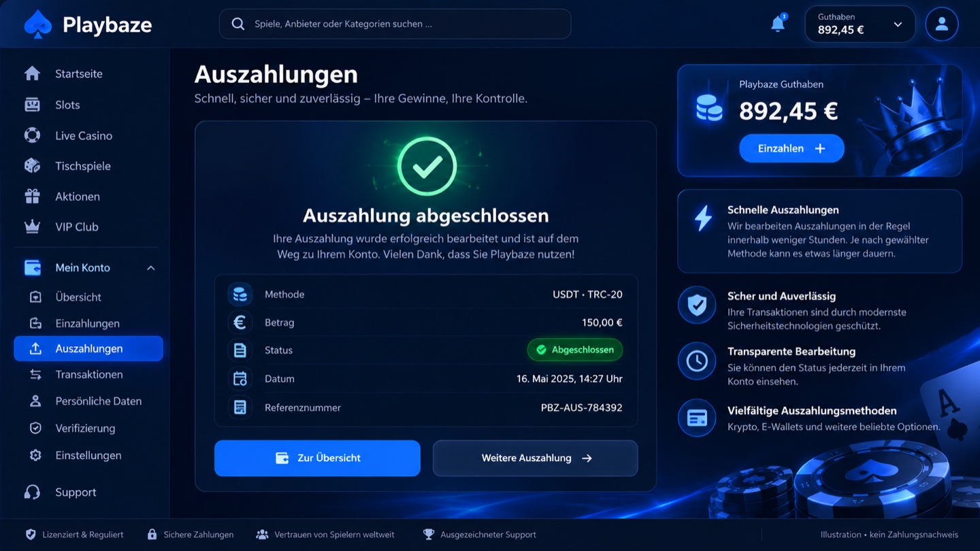
Task: Click the Einzahlen button
Action: coord(791,148)
